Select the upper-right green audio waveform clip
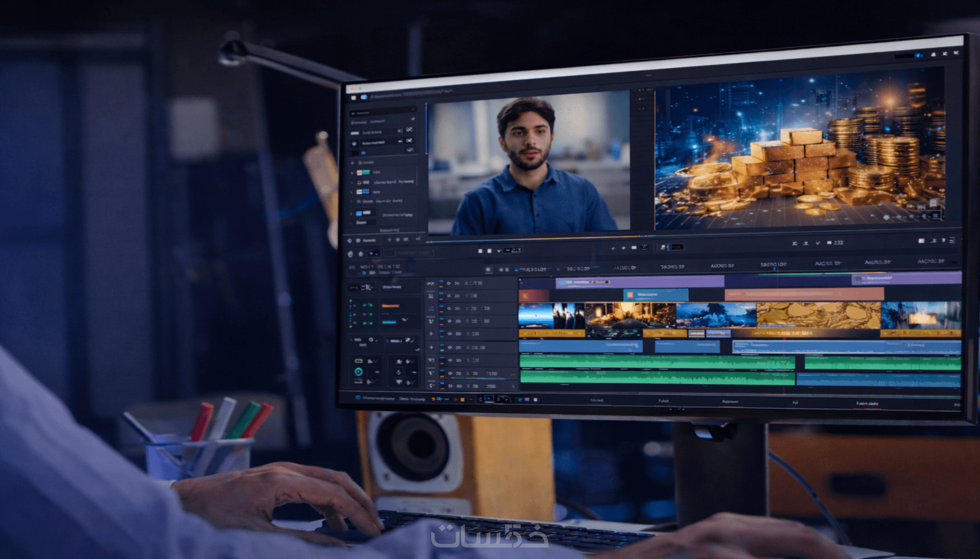 point(883,363)
